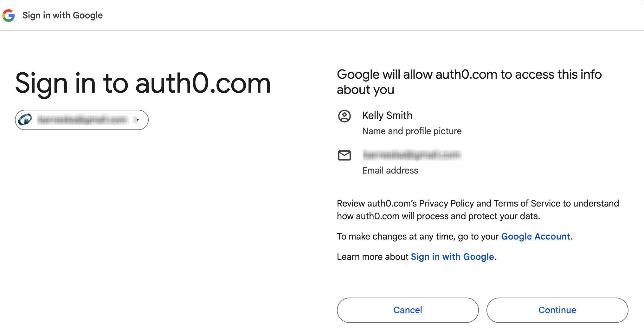Follow the blue "Sign in with Google" link
This screenshot has height=335, width=644.
(x=452, y=257)
